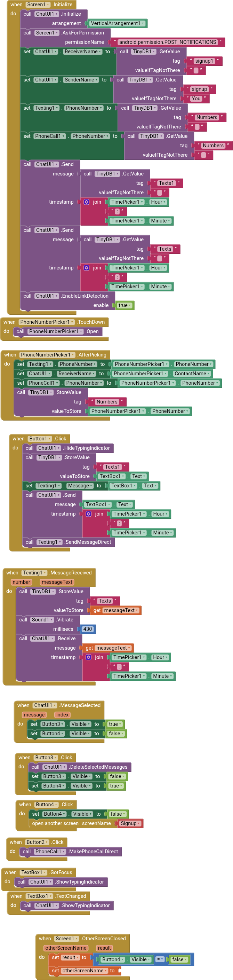Select the number parameter of MessageReceived
This screenshot has width=233, height=980.
[21, 582]
